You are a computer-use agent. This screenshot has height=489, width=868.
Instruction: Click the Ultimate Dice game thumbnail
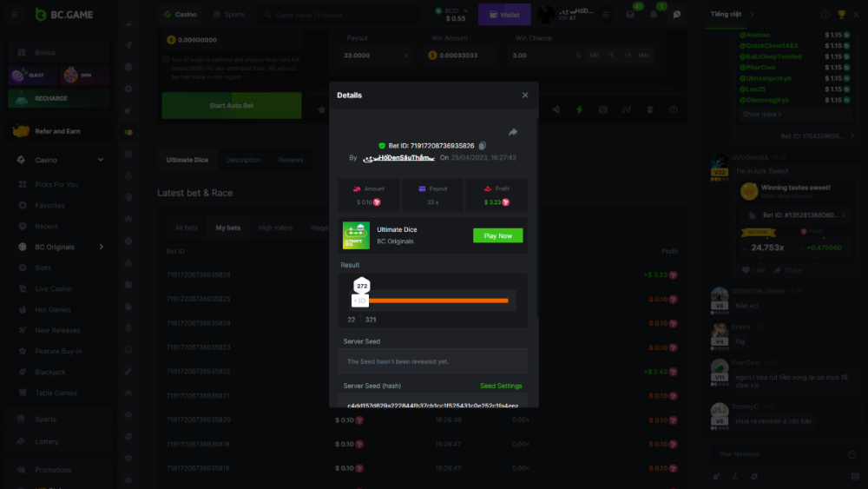(356, 235)
